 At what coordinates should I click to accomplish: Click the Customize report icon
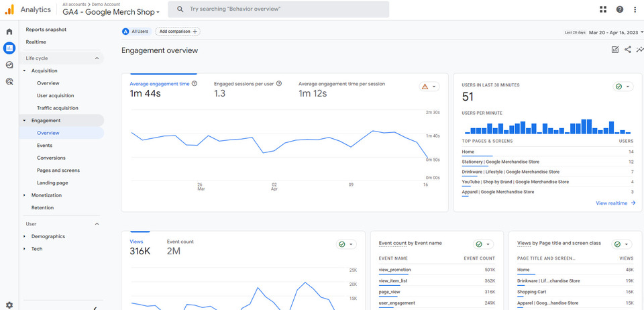[x=615, y=50]
